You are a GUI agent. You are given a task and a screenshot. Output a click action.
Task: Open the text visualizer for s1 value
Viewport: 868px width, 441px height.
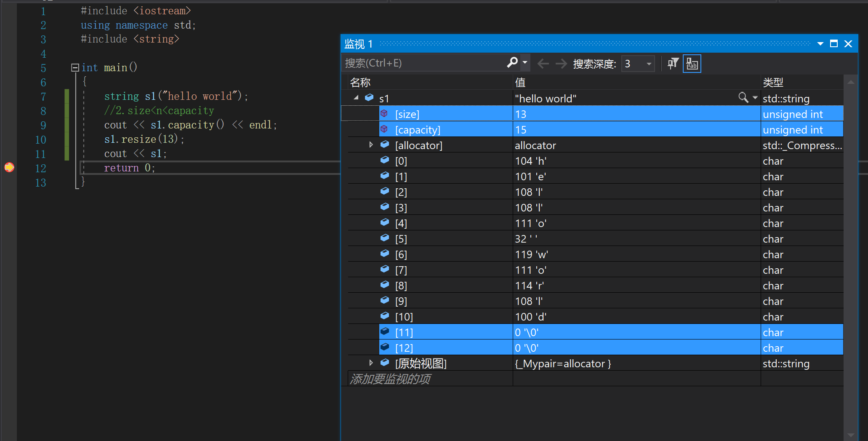[x=743, y=98]
